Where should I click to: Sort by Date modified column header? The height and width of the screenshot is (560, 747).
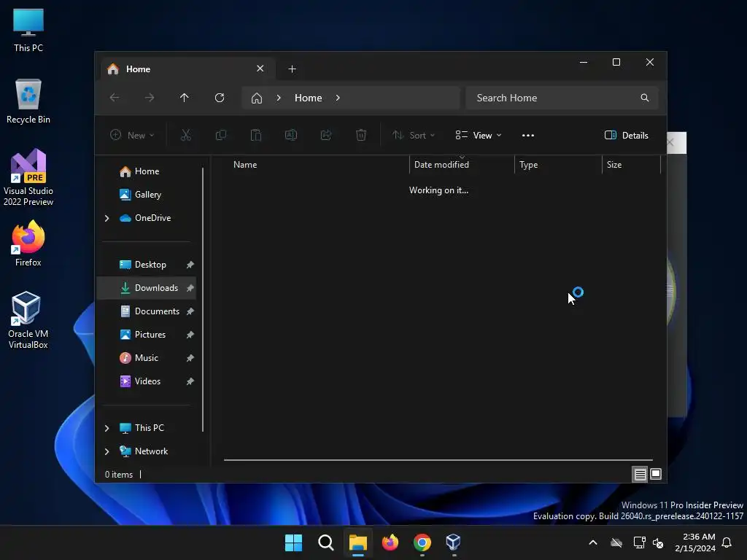pyautogui.click(x=462, y=165)
